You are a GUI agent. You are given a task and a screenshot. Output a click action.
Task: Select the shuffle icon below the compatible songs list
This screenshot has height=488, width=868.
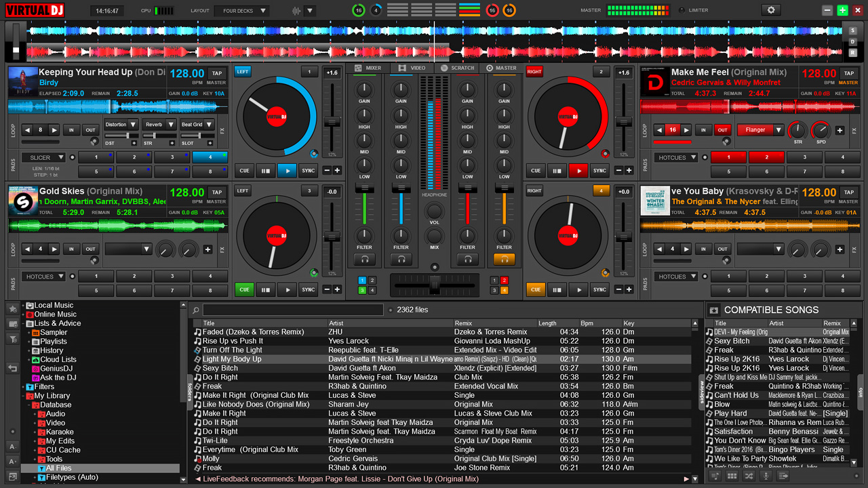click(x=749, y=476)
